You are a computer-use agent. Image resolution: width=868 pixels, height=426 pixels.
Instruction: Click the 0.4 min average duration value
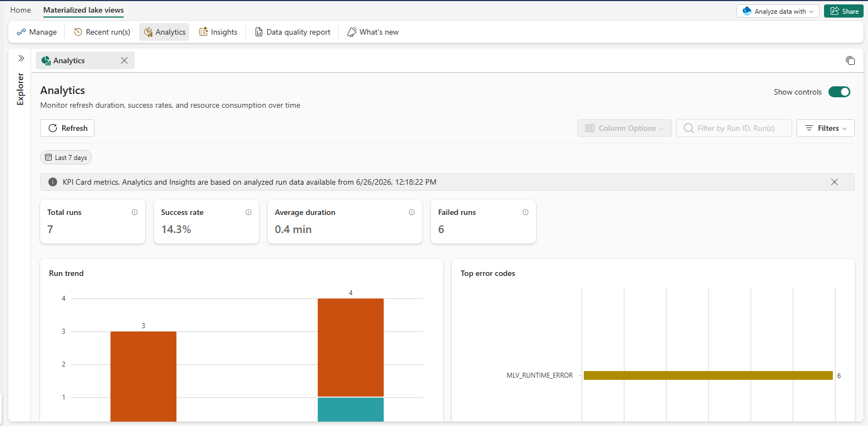(x=293, y=229)
